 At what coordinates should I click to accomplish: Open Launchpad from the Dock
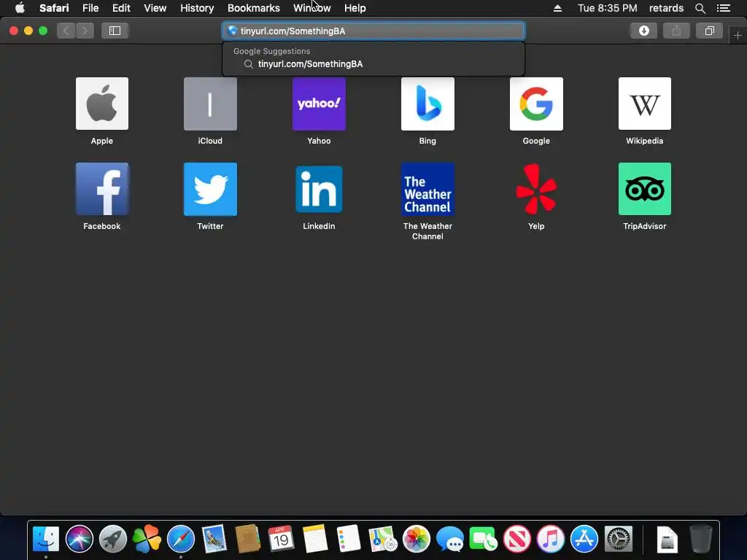click(x=113, y=539)
